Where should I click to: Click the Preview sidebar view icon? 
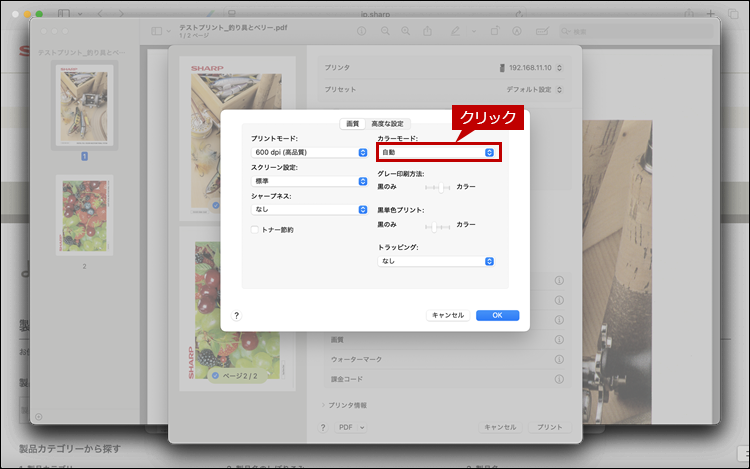pyautogui.click(x=156, y=31)
